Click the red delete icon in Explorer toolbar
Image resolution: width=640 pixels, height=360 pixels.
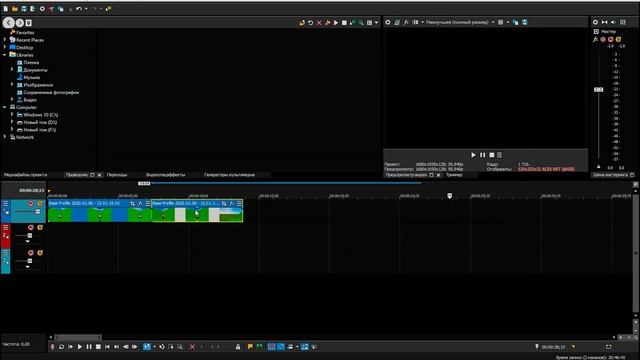319,23
